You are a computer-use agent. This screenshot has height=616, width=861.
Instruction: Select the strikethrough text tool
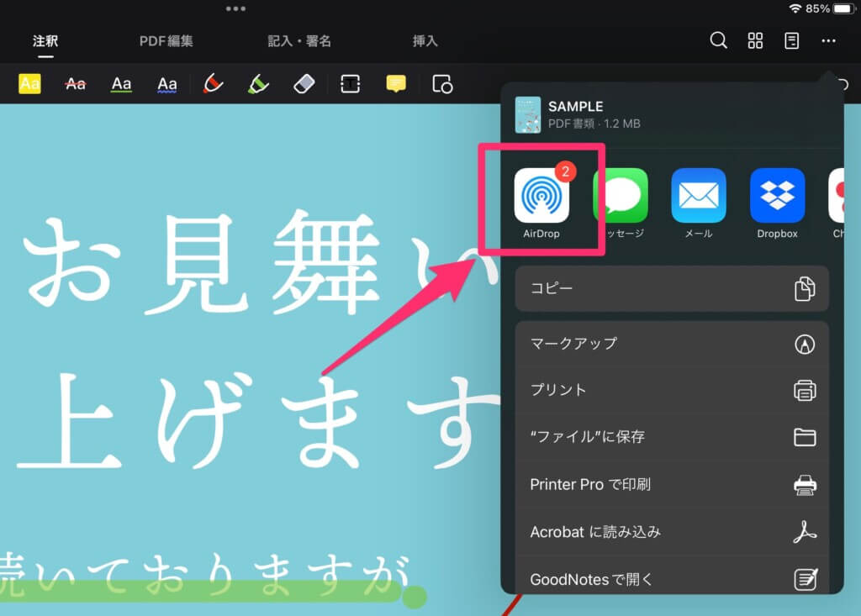coord(76,83)
